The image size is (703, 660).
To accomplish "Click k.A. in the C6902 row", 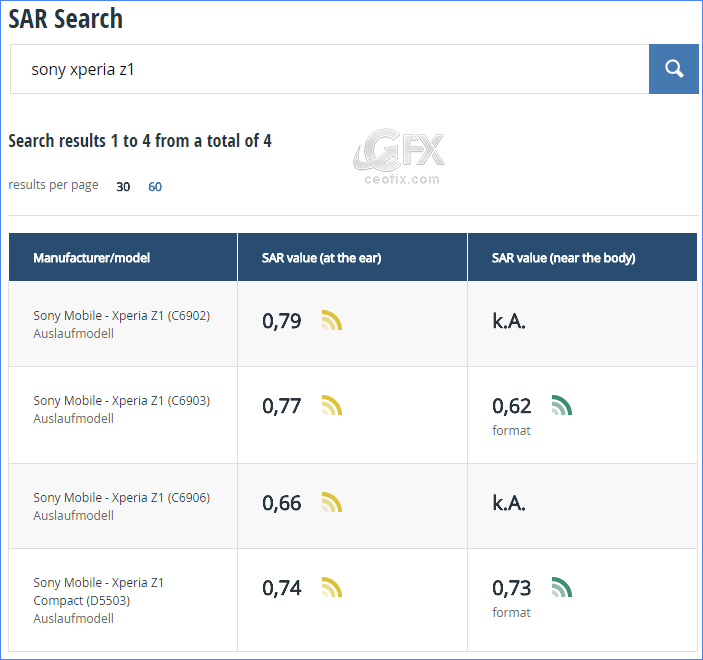I will click(509, 321).
